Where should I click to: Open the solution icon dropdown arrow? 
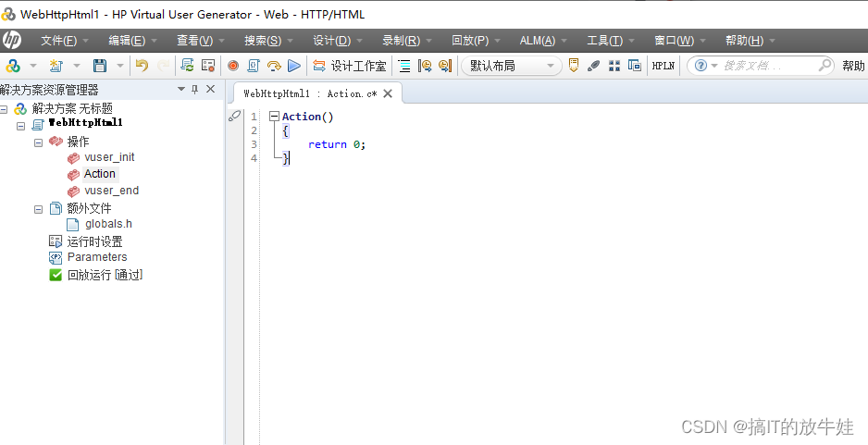pyautogui.click(x=33, y=66)
